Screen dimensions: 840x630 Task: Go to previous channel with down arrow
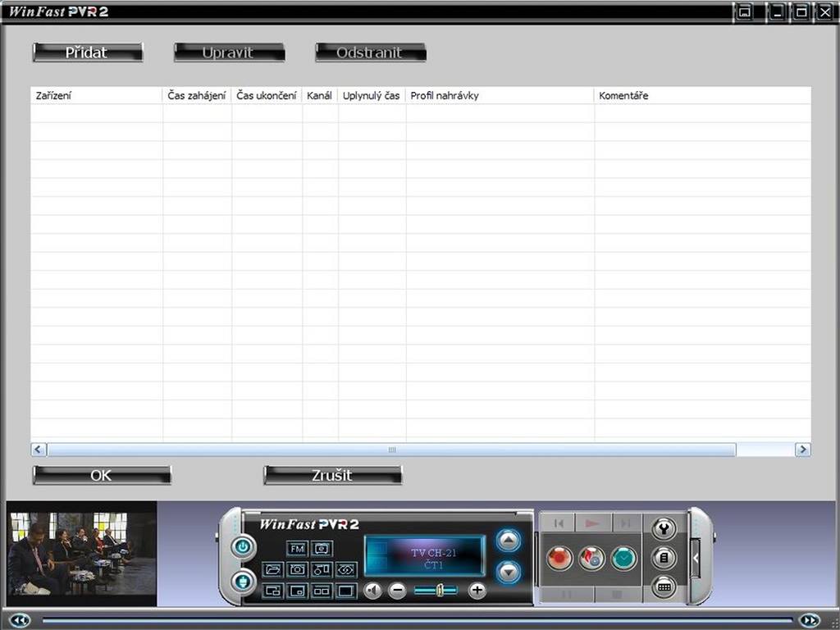tap(509, 572)
